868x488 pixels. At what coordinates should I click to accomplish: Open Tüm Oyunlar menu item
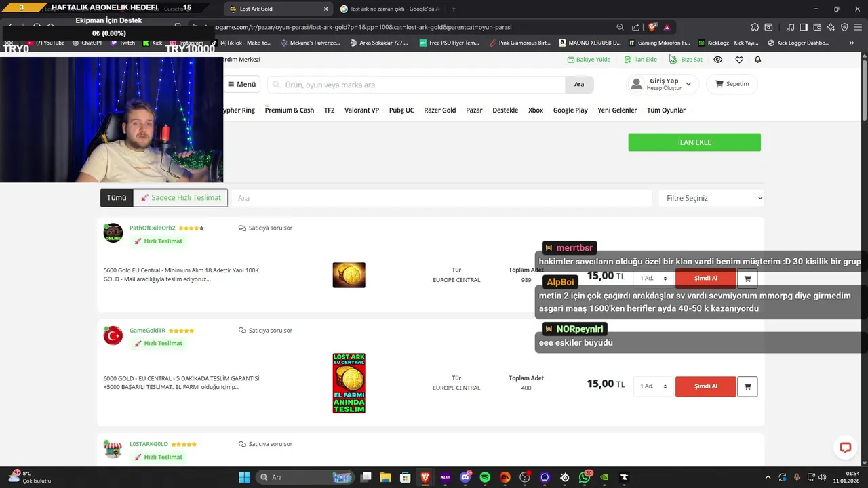666,110
